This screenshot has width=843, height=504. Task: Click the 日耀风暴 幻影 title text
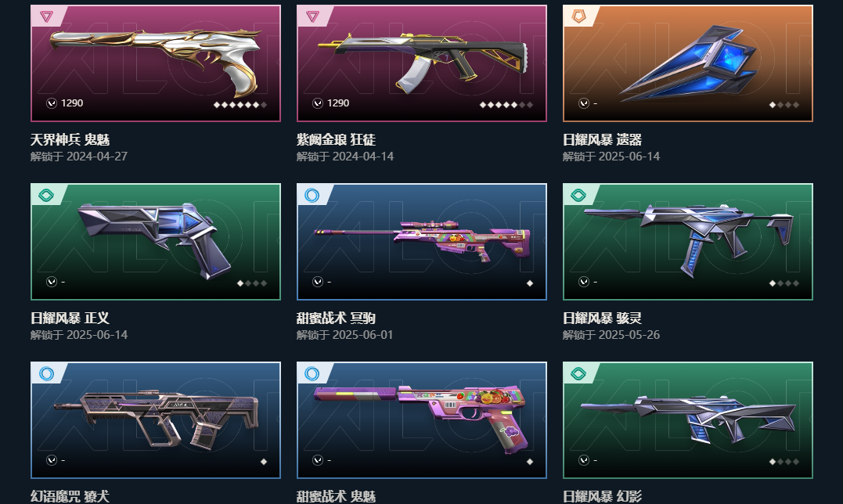pos(602,496)
